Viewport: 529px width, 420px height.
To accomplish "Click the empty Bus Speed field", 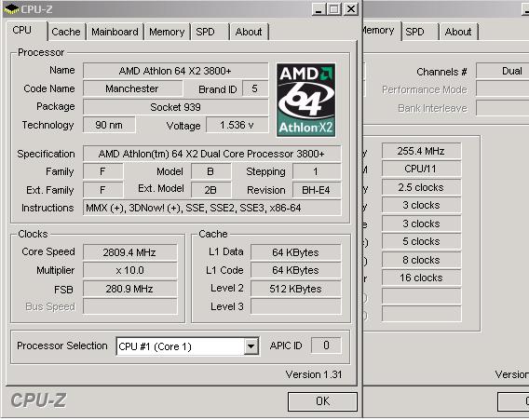I will pyautogui.click(x=129, y=306).
